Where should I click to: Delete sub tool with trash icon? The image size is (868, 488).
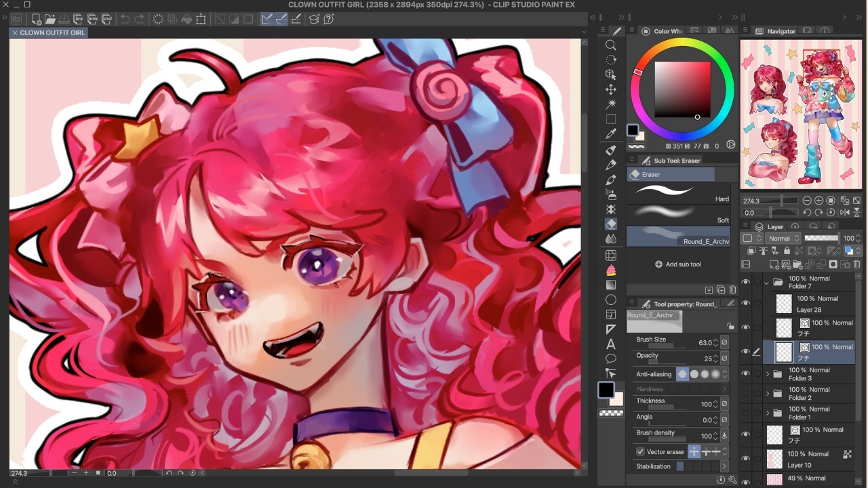point(732,290)
